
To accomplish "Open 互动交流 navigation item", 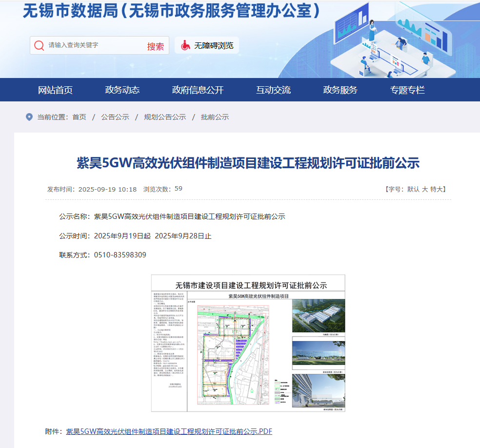I will [273, 90].
